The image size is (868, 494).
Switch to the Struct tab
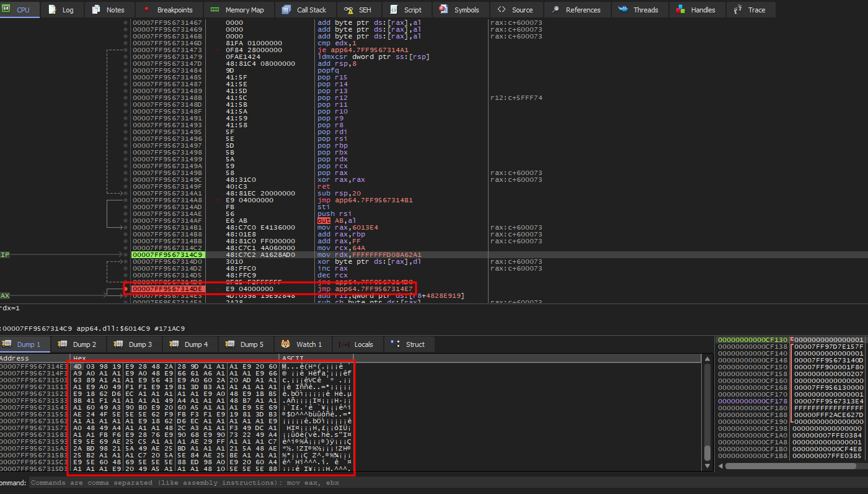409,344
